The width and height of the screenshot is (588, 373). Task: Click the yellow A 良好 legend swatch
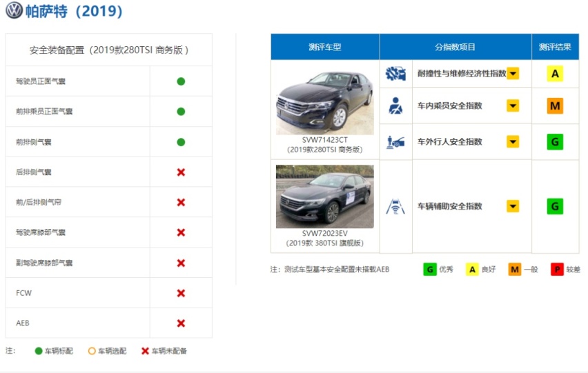(472, 270)
